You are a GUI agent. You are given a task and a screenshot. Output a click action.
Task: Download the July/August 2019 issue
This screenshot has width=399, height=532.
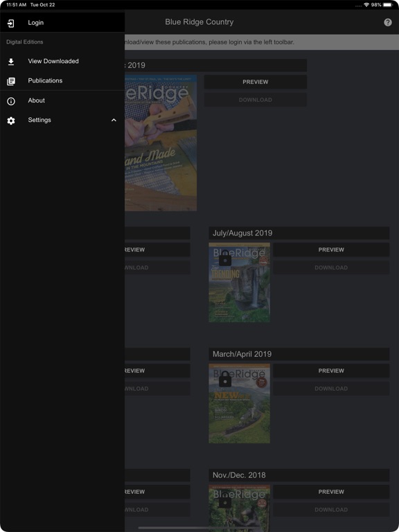331,267
